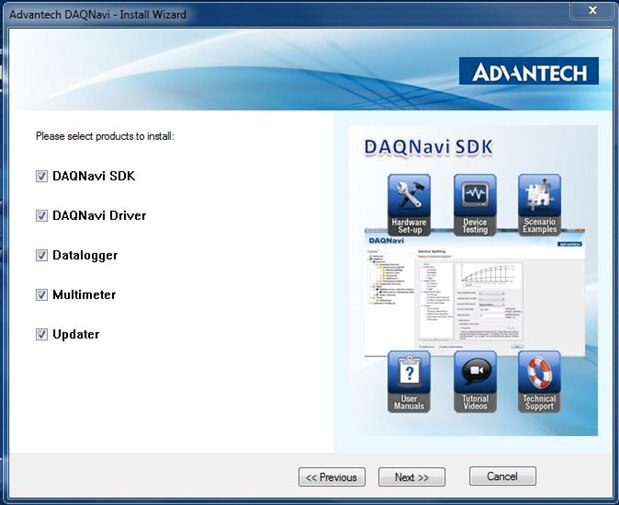Open the Tutorial Videos icon
Viewport: 619px width, 505px height.
point(475,380)
